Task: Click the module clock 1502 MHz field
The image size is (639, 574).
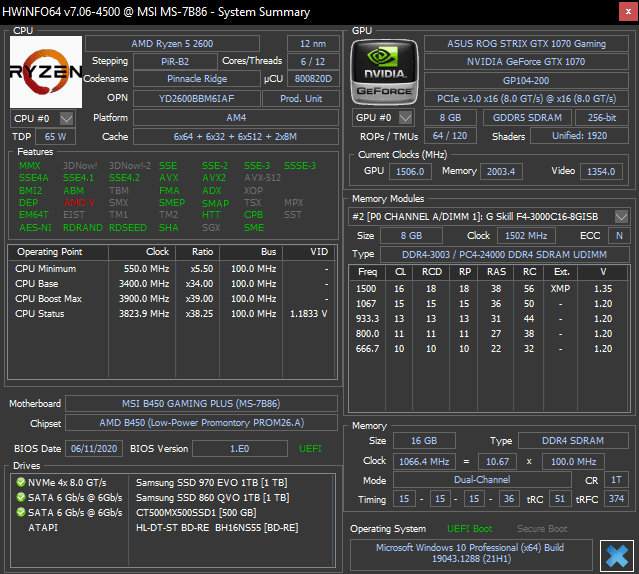Action: click(526, 235)
